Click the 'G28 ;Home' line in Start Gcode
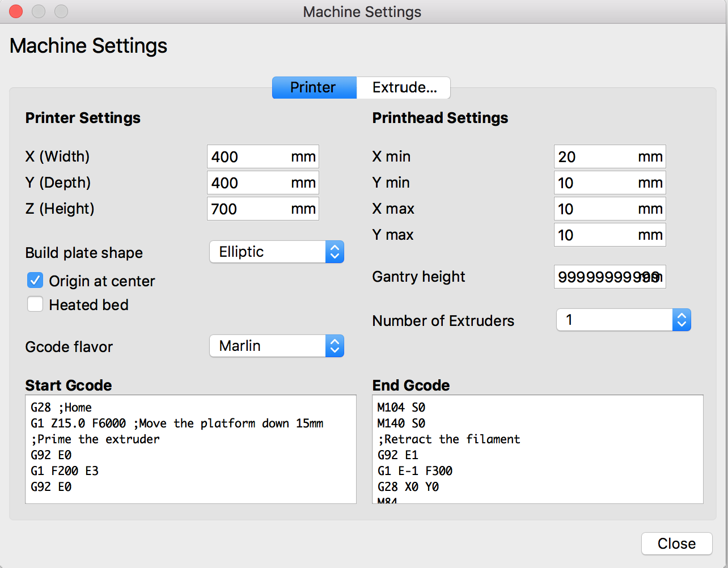 (61, 407)
